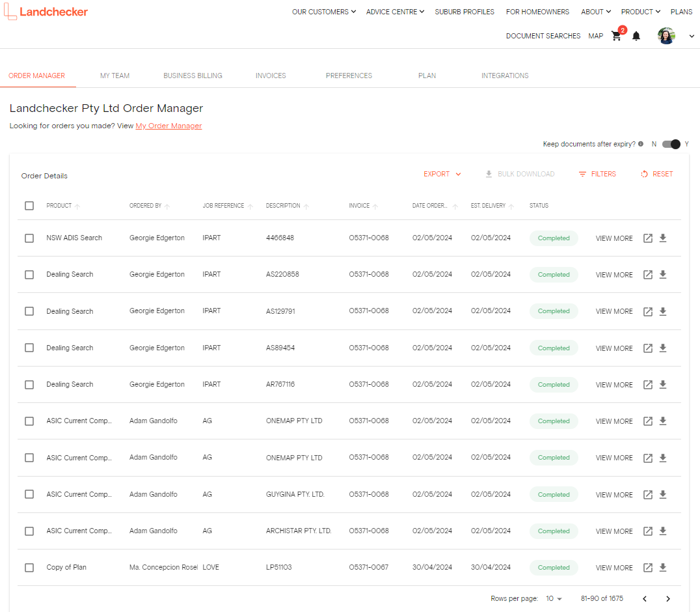Download the AR767116 document
Viewport: 700px width, 612px height.
click(x=663, y=385)
